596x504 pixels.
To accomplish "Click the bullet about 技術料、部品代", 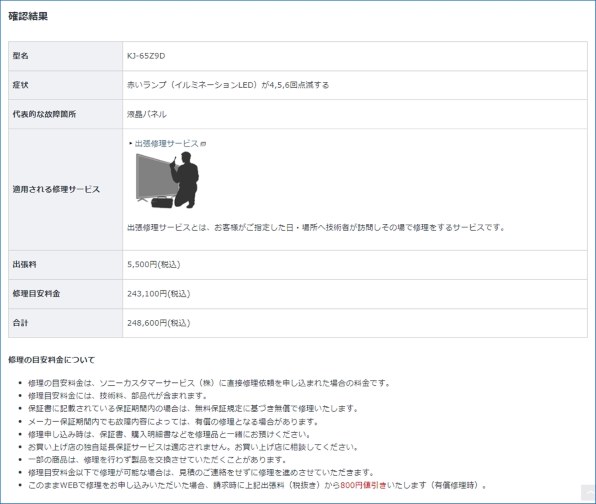I will [x=117, y=396].
